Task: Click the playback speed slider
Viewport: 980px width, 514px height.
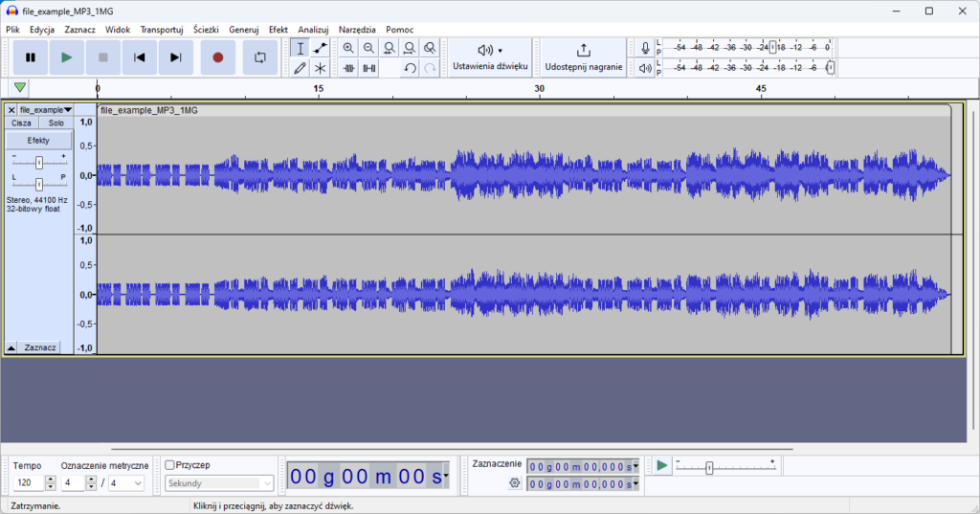Action: coord(726,466)
